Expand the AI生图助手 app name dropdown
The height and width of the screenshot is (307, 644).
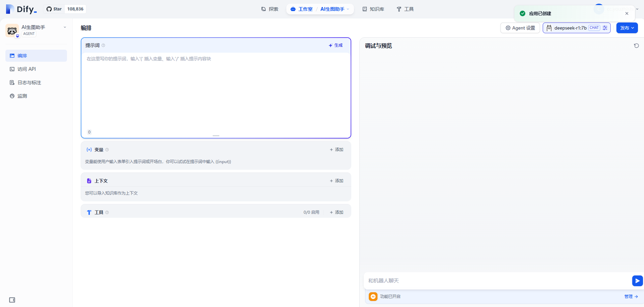(65, 27)
